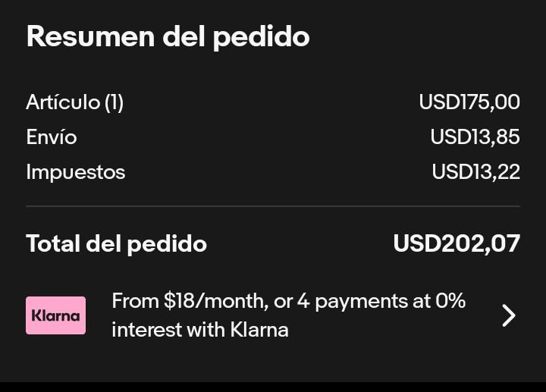Select the Envío row label

[52, 136]
